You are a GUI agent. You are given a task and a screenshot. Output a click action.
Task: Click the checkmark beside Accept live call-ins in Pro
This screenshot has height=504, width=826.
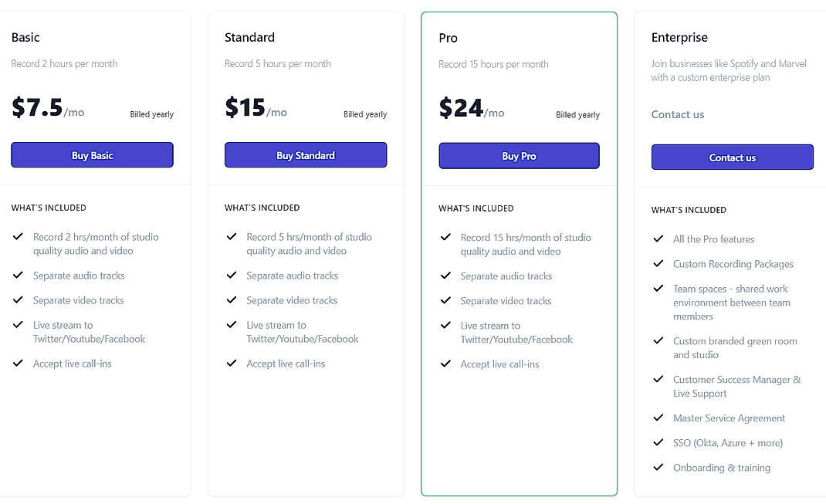coord(445,364)
